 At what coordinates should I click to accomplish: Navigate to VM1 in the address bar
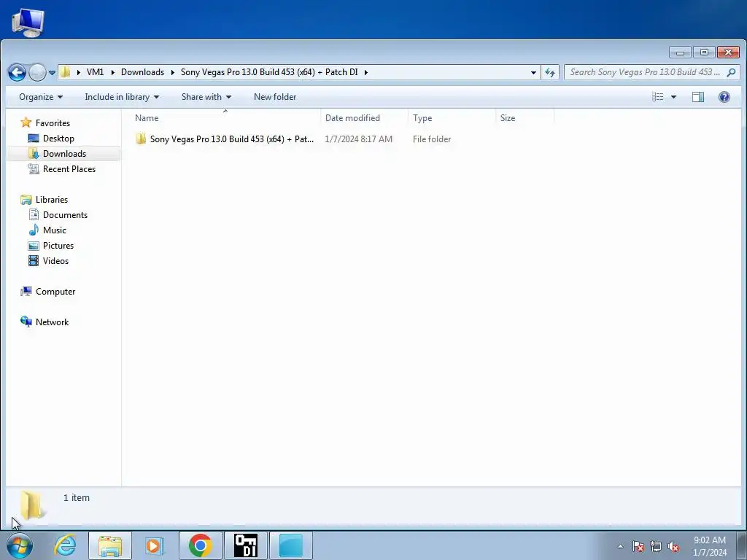click(x=95, y=72)
